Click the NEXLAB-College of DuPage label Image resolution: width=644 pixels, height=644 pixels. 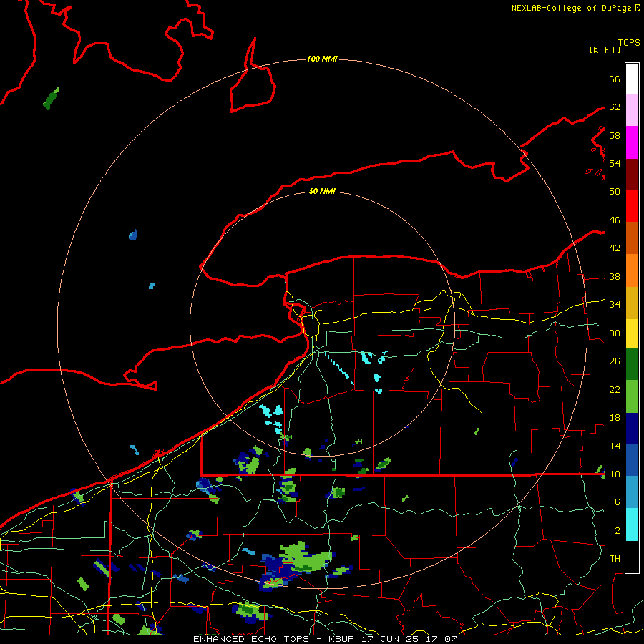pyautogui.click(x=572, y=8)
